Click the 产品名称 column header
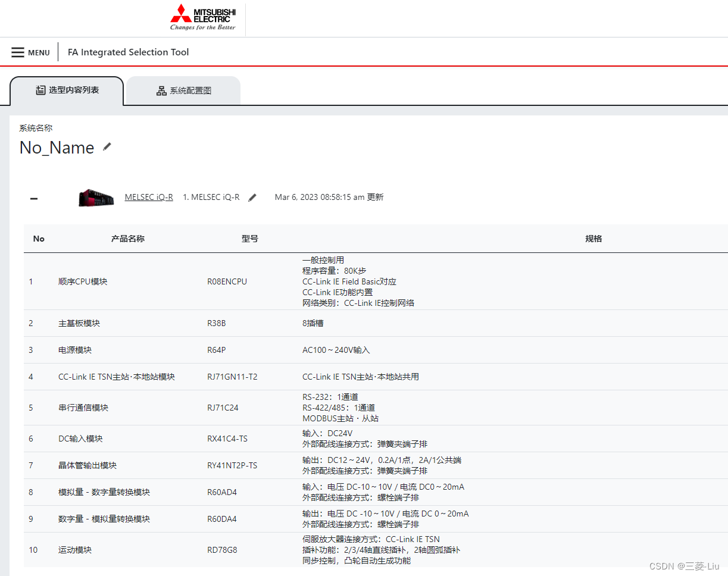This screenshot has height=576, width=728. tap(127, 239)
